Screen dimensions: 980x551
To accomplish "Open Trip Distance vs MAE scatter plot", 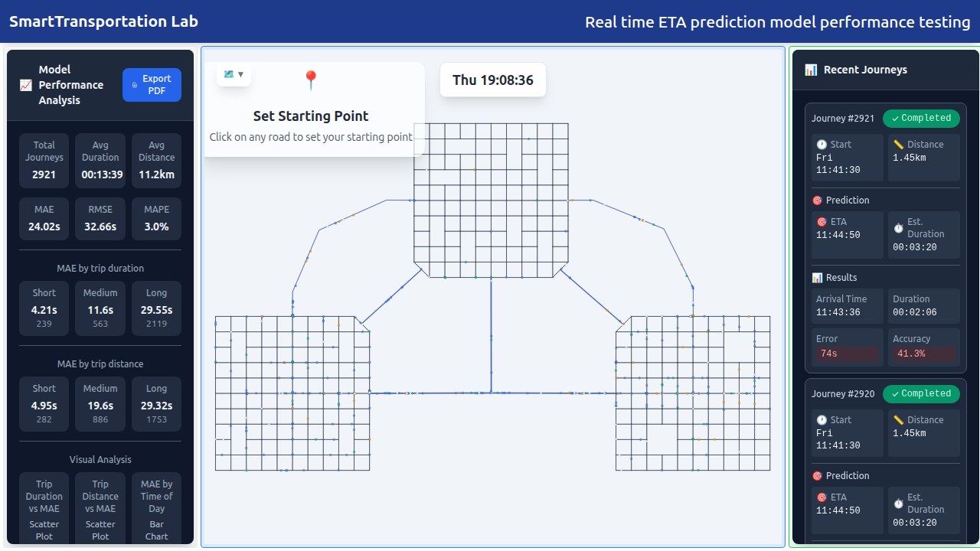I will 100,507.
